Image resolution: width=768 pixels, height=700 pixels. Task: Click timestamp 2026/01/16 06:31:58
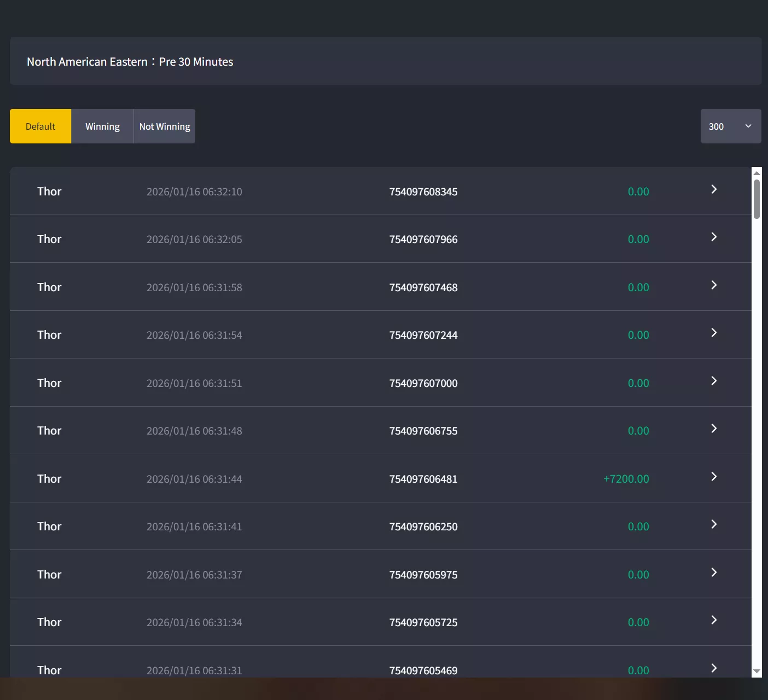(x=194, y=288)
